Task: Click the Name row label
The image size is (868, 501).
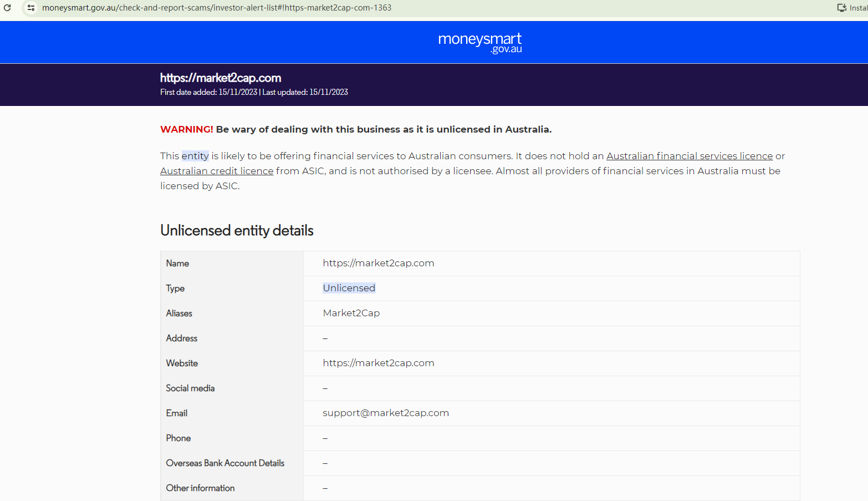Action: click(177, 264)
